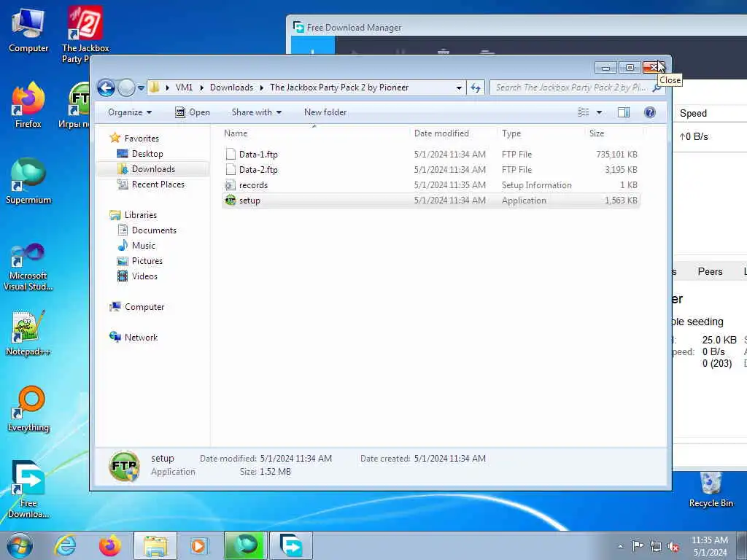The height and width of the screenshot is (560, 747).
Task: Open the taskbar clock and date
Action: (710, 546)
